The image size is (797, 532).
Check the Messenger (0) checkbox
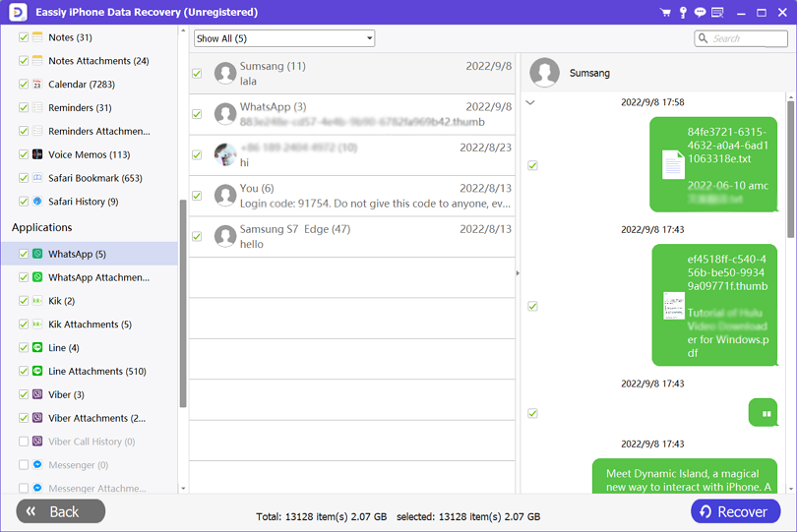pos(24,464)
